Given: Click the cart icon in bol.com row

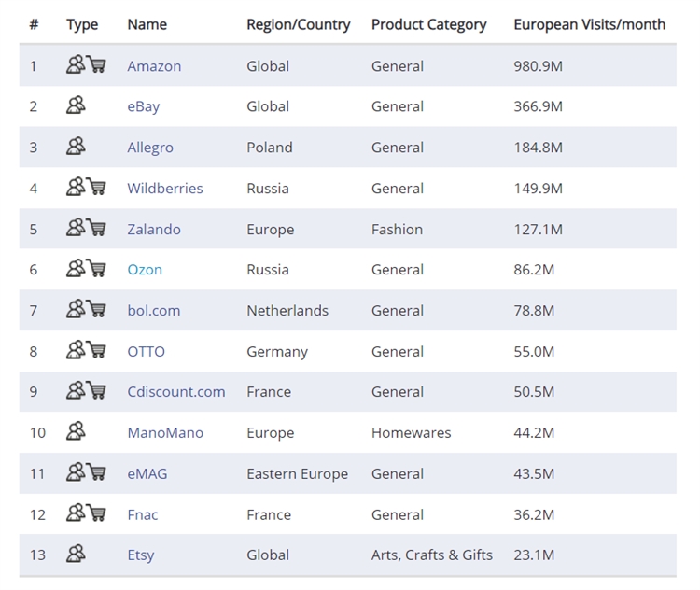Looking at the screenshot, I should pos(96,310).
